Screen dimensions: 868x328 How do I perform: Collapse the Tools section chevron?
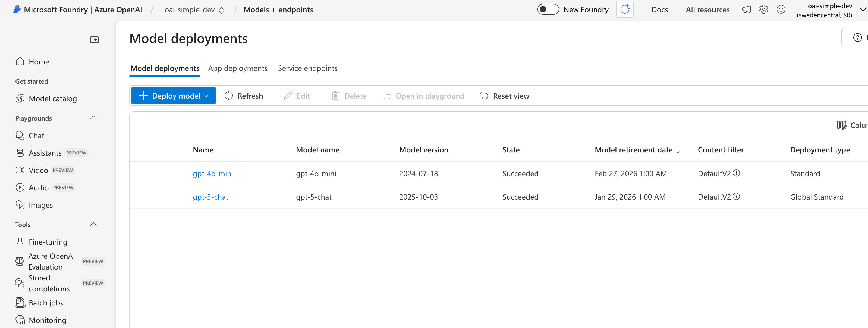tap(94, 224)
